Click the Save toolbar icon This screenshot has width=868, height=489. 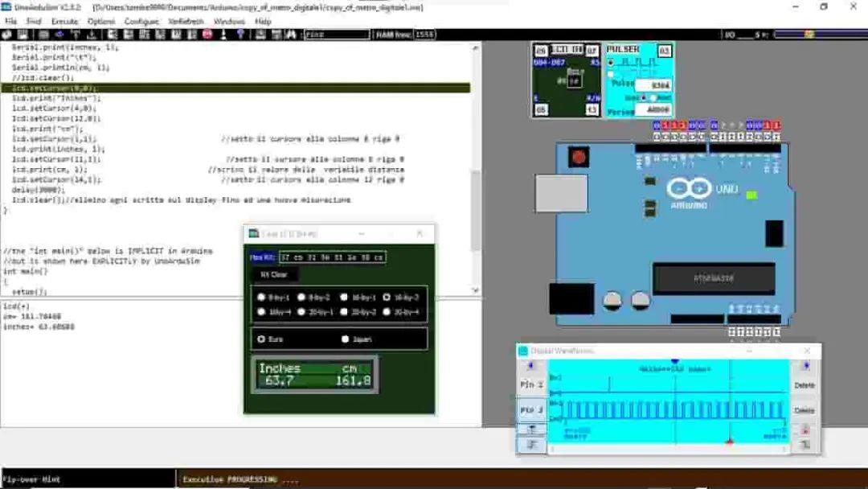pos(23,35)
